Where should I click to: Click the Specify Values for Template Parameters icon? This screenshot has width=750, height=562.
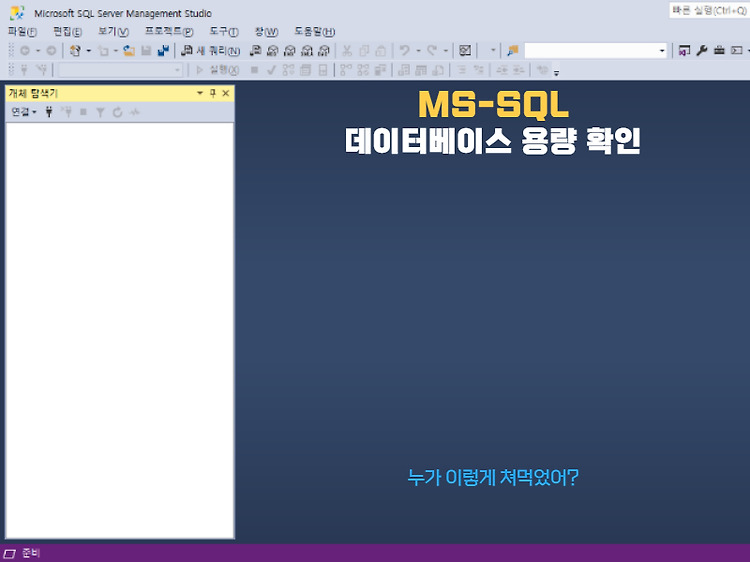542,70
